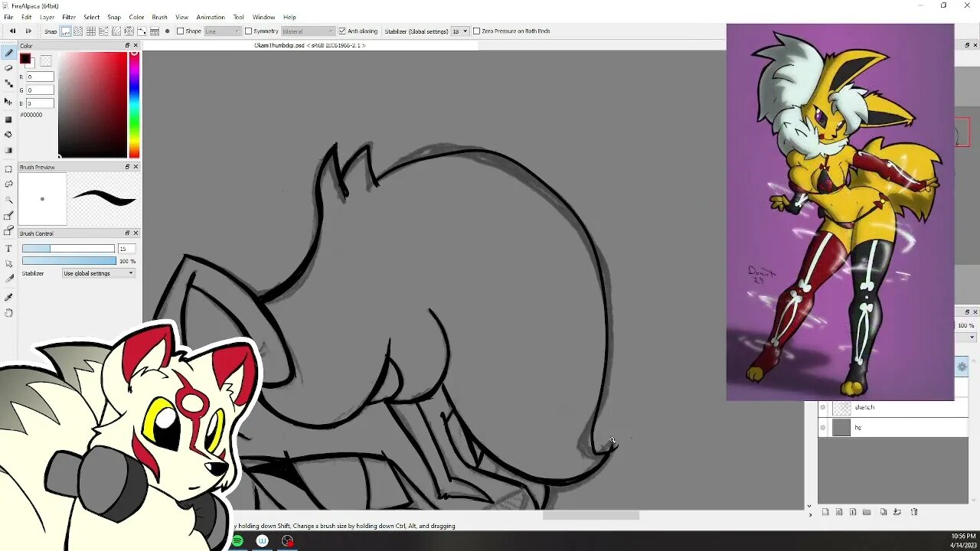Open Brush Control Stabilizer dropdown
The image size is (980, 551).
[x=99, y=273]
